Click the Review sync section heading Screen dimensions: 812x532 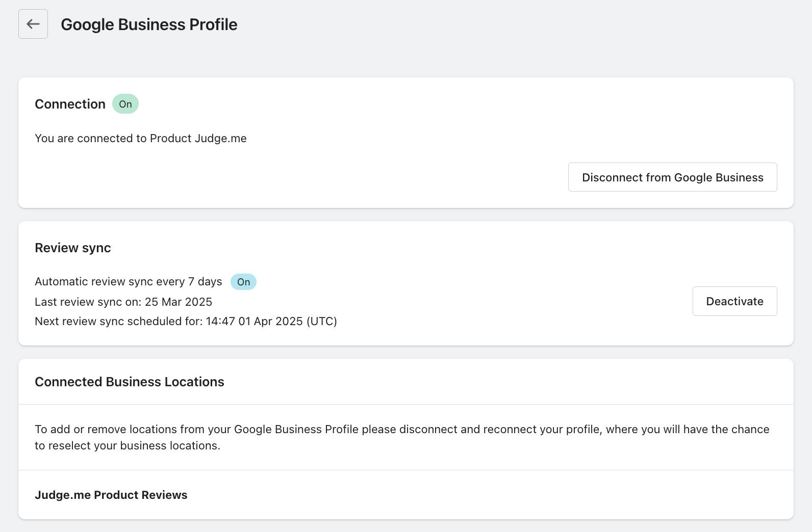click(73, 248)
